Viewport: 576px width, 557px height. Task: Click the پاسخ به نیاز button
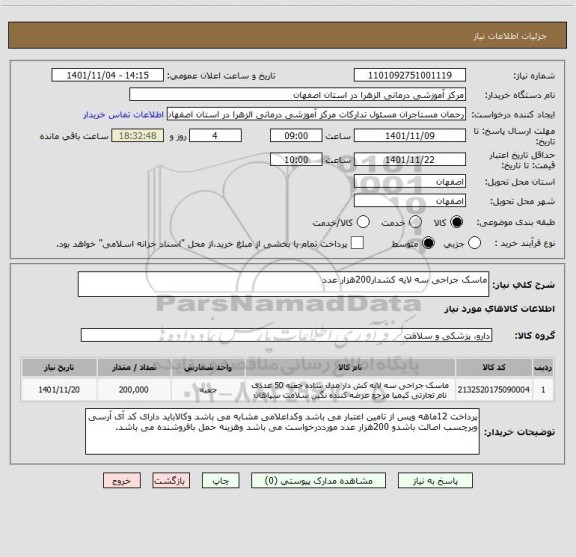(x=435, y=481)
